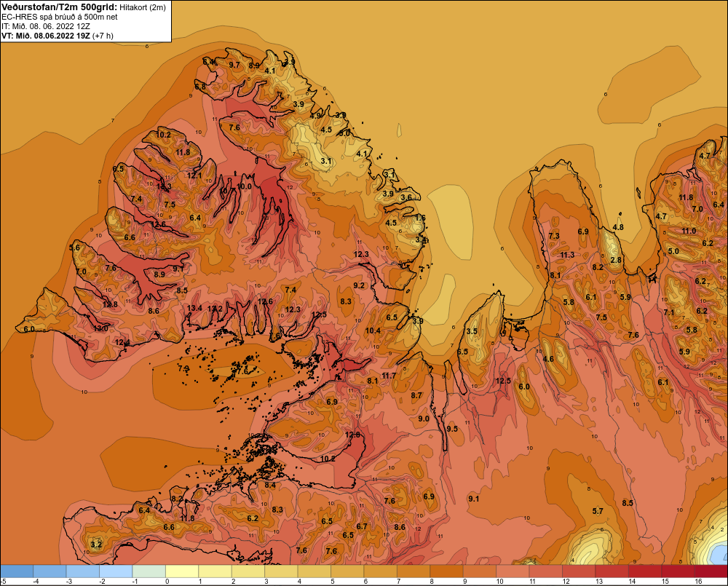Viewport: 728px width, 586px height.
Task: Click the temperature value "1.6"
Action: pos(420,218)
